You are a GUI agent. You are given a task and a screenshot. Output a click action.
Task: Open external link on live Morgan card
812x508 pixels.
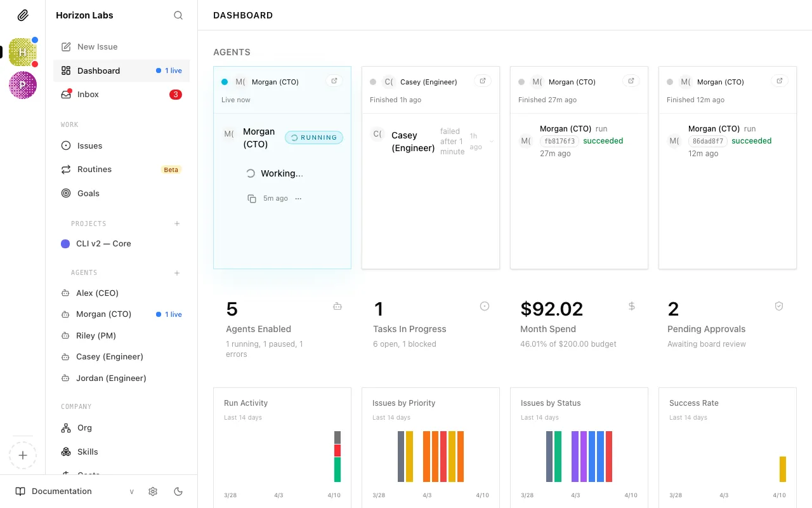tap(334, 81)
